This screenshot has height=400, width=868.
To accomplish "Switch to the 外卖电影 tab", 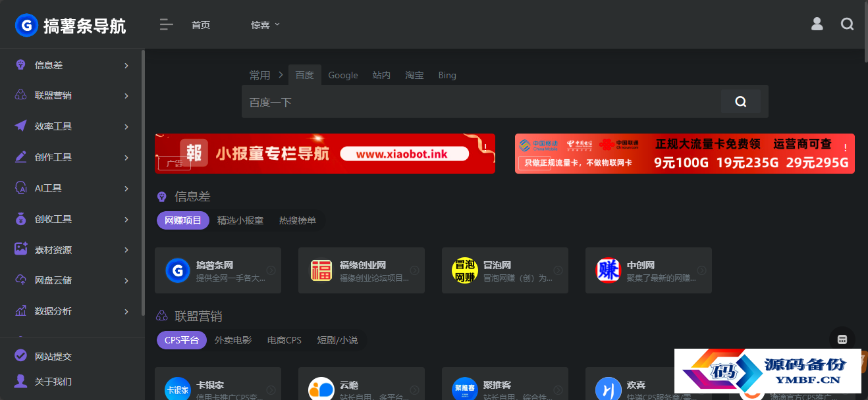I will [233, 340].
